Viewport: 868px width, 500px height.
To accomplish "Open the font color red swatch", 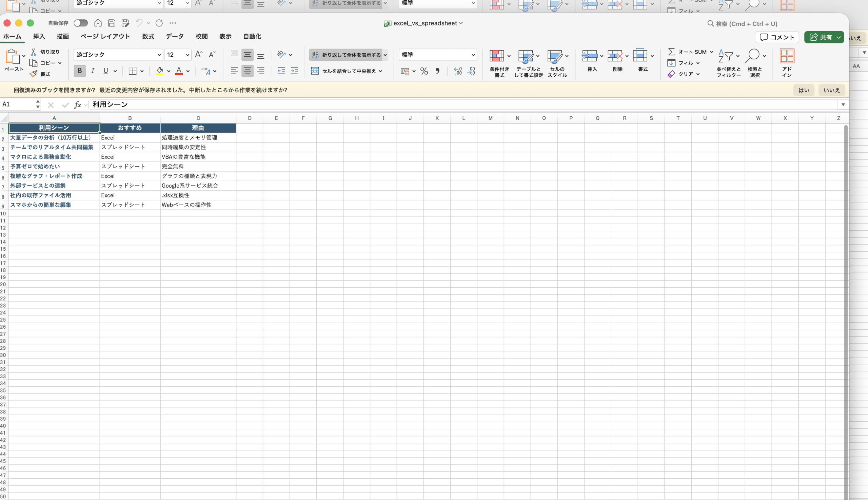I will click(178, 71).
